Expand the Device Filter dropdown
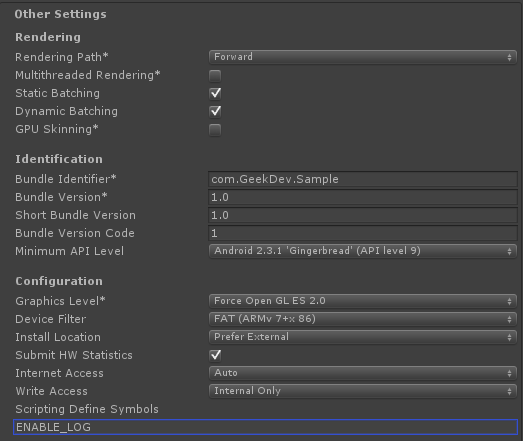The image size is (523, 441). (x=363, y=319)
